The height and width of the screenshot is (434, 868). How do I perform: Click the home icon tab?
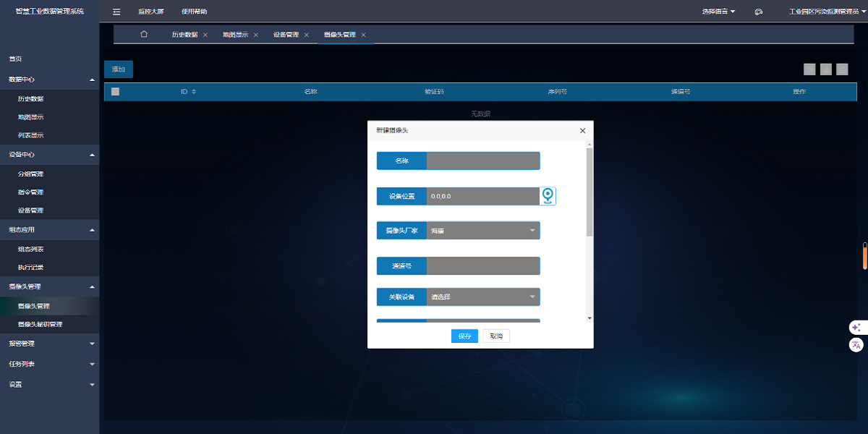click(144, 34)
